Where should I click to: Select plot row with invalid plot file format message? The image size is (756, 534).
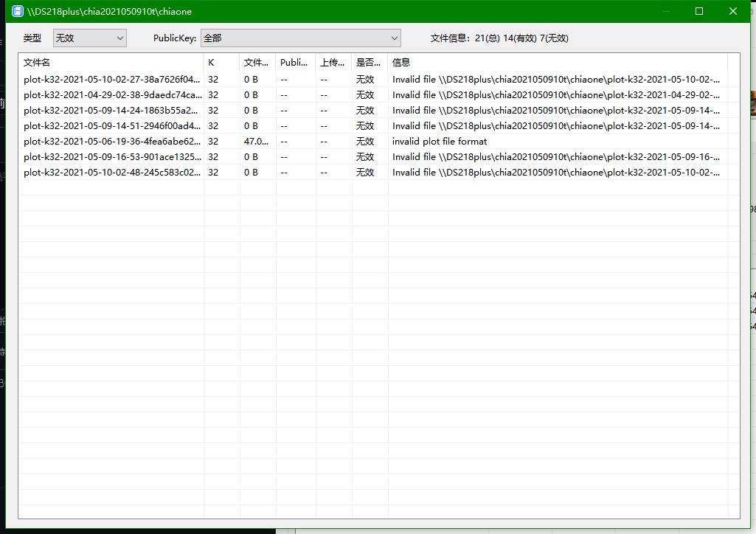[x=111, y=141]
